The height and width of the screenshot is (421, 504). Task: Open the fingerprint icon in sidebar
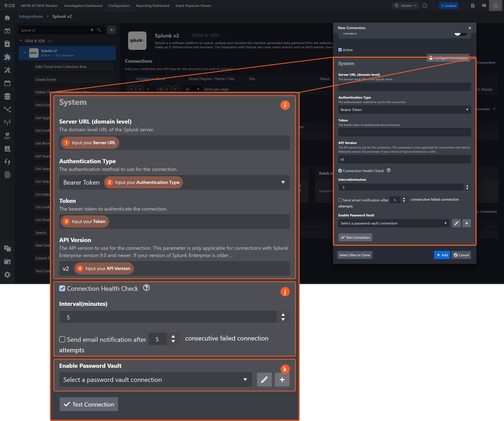[7, 175]
